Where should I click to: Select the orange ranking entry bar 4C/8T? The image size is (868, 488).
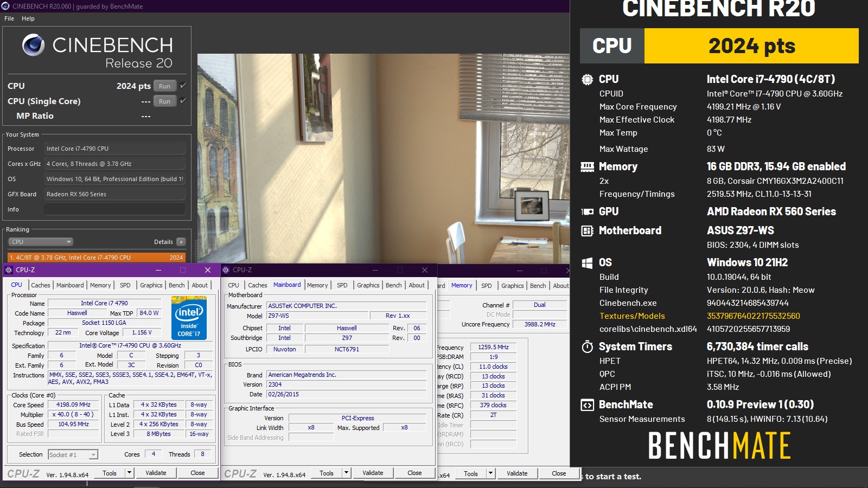coord(97,258)
